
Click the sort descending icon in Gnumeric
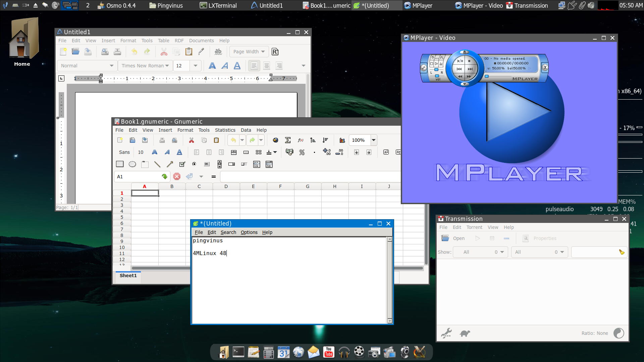coord(325,140)
